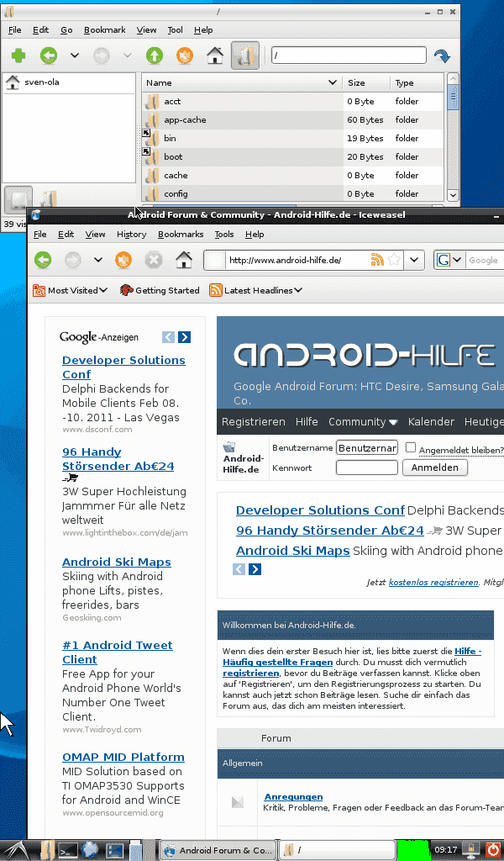The height and width of the screenshot is (861, 504).
Task: Open History menu in Iceweasel
Action: click(x=132, y=235)
